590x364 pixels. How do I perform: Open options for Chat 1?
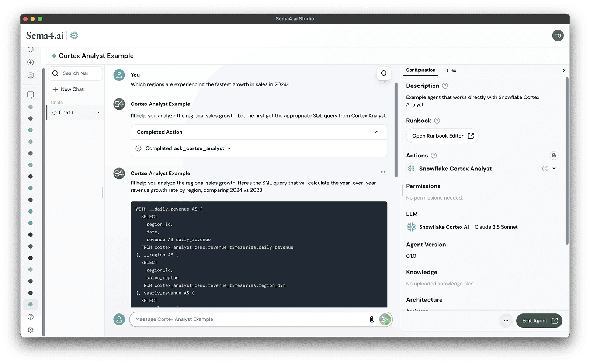point(98,112)
